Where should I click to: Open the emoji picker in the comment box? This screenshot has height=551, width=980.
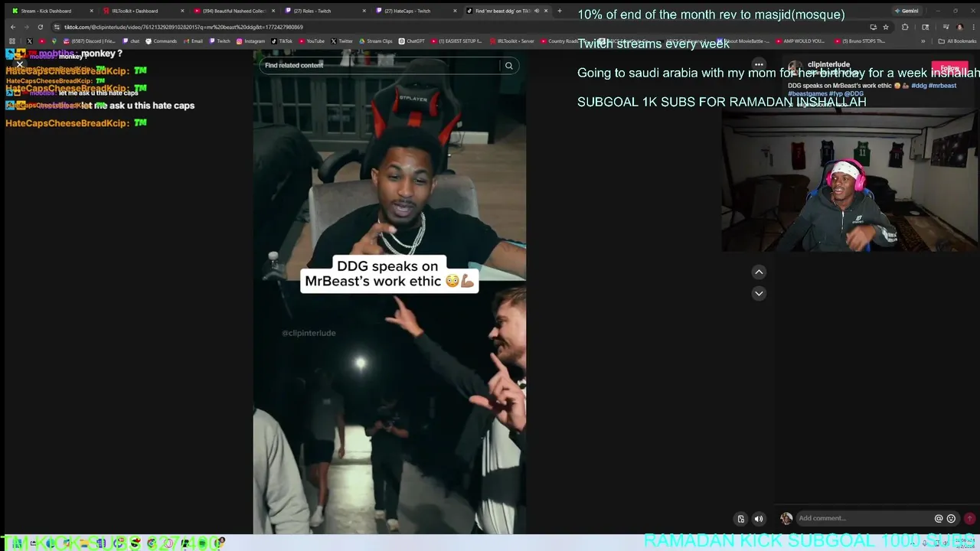[x=952, y=518]
